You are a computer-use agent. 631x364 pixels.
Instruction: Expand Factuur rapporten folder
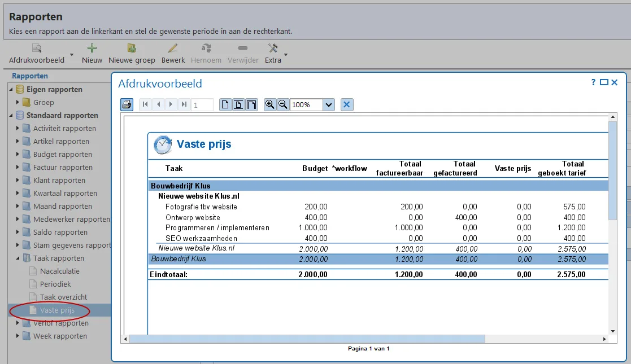[18, 167]
